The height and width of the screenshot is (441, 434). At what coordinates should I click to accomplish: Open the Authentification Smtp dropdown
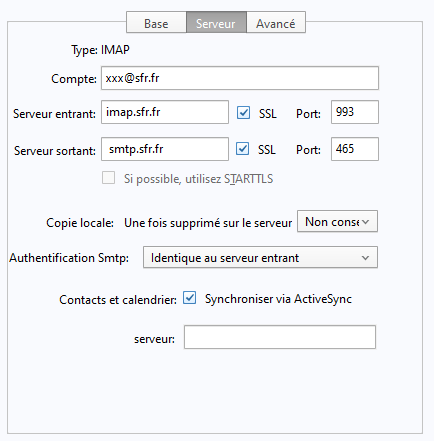pyautogui.click(x=260, y=257)
